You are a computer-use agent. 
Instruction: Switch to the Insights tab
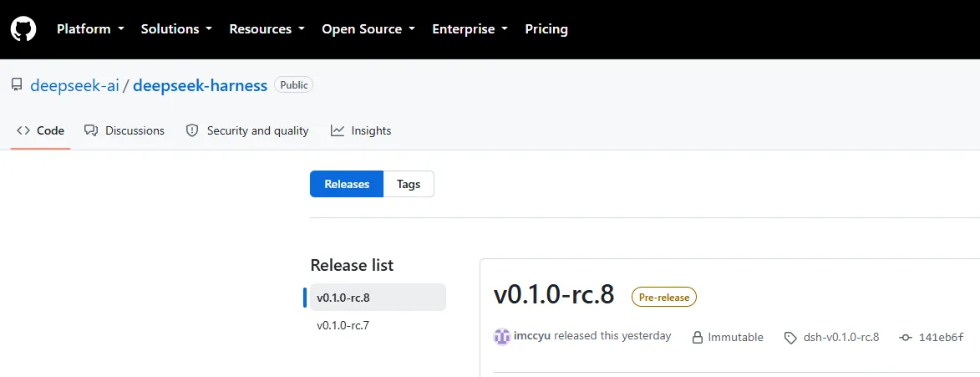361,130
